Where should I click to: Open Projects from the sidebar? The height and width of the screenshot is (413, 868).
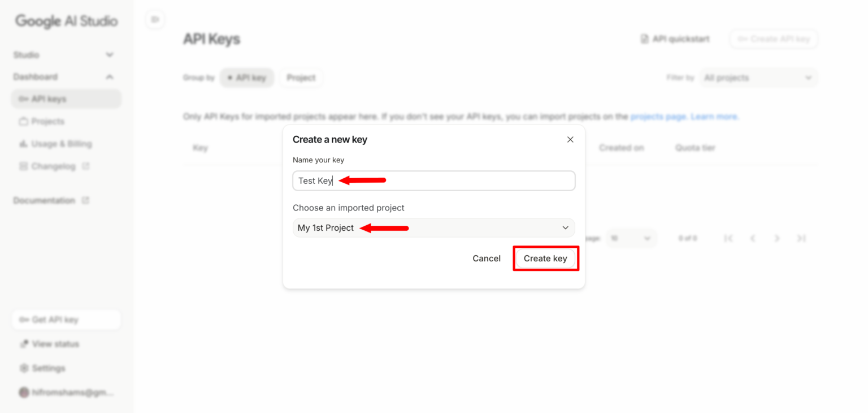[x=48, y=121]
